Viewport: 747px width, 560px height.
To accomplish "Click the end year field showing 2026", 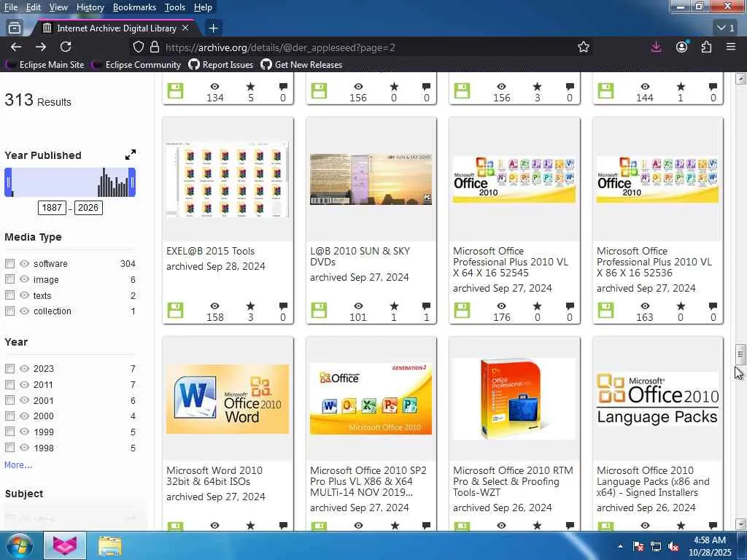I will pyautogui.click(x=88, y=208).
